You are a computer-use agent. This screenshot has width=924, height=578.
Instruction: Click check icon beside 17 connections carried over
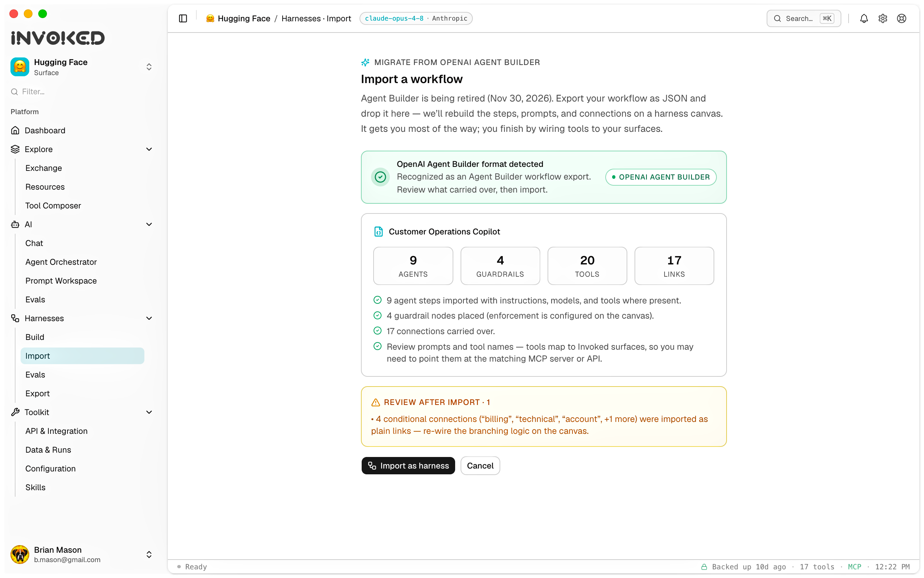pos(377,331)
